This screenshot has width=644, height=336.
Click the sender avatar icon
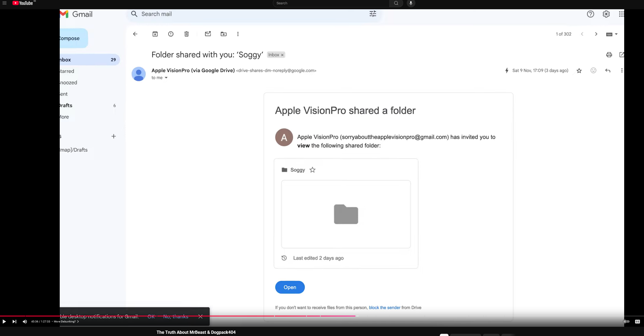pos(138,74)
